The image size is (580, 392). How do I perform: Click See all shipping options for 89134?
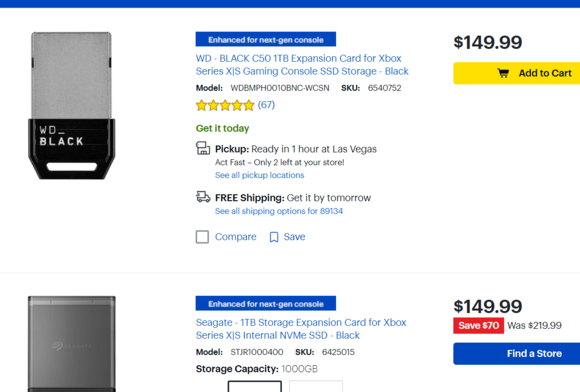tap(279, 211)
